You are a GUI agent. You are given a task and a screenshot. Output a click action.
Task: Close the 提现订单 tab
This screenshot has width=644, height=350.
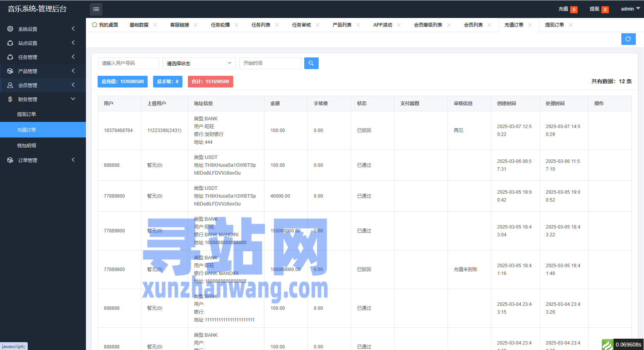point(571,25)
